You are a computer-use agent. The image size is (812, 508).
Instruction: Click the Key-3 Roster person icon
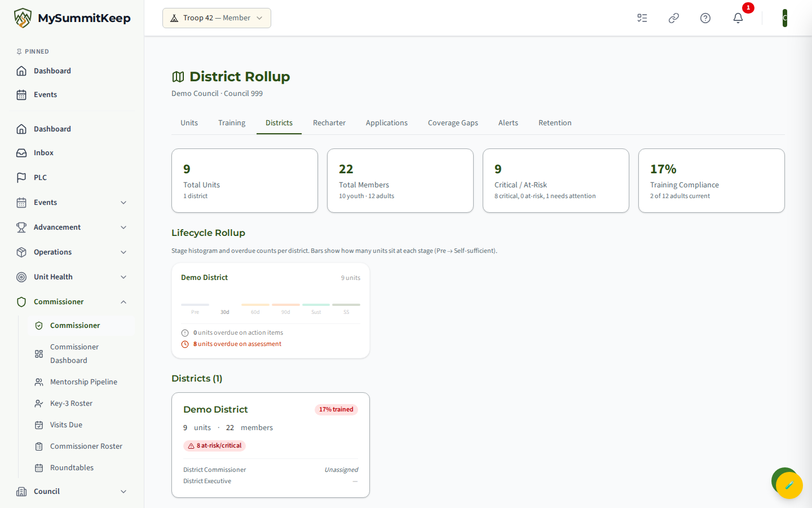[39, 404]
